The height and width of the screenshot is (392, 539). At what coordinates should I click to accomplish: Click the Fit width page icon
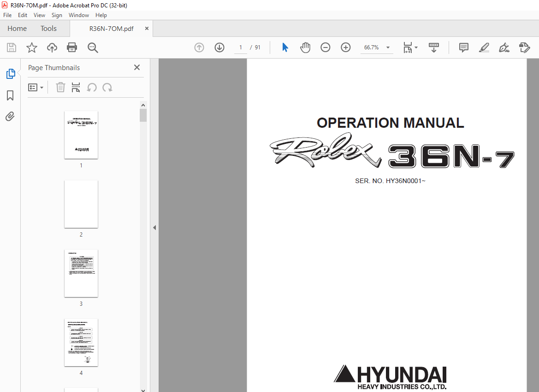408,48
